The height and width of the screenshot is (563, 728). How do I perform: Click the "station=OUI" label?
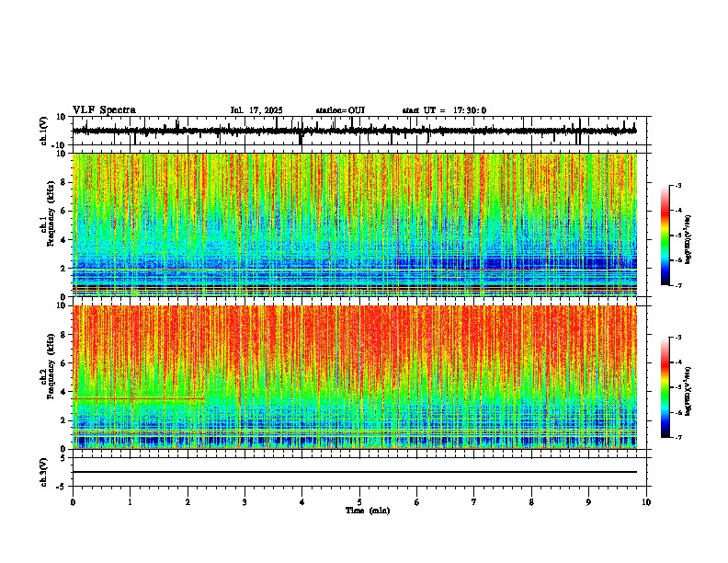pos(340,110)
